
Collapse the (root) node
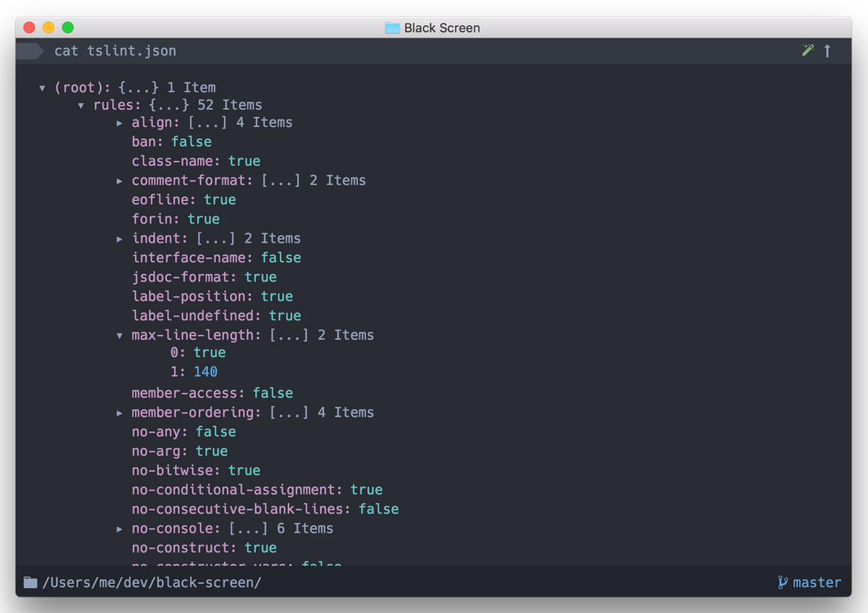coord(42,88)
